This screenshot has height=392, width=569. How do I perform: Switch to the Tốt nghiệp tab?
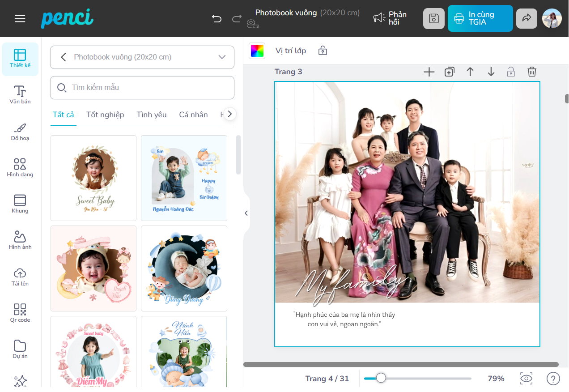[105, 115]
